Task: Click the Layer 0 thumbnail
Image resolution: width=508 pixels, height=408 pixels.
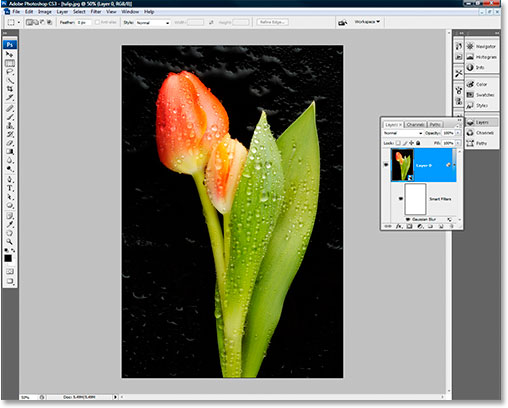Action: [x=402, y=165]
